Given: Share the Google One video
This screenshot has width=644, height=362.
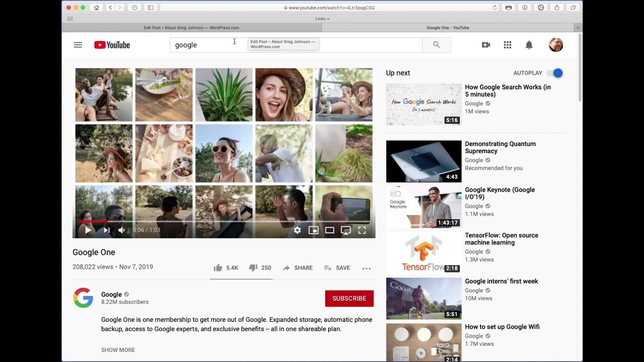Looking at the screenshot, I should click(x=297, y=268).
